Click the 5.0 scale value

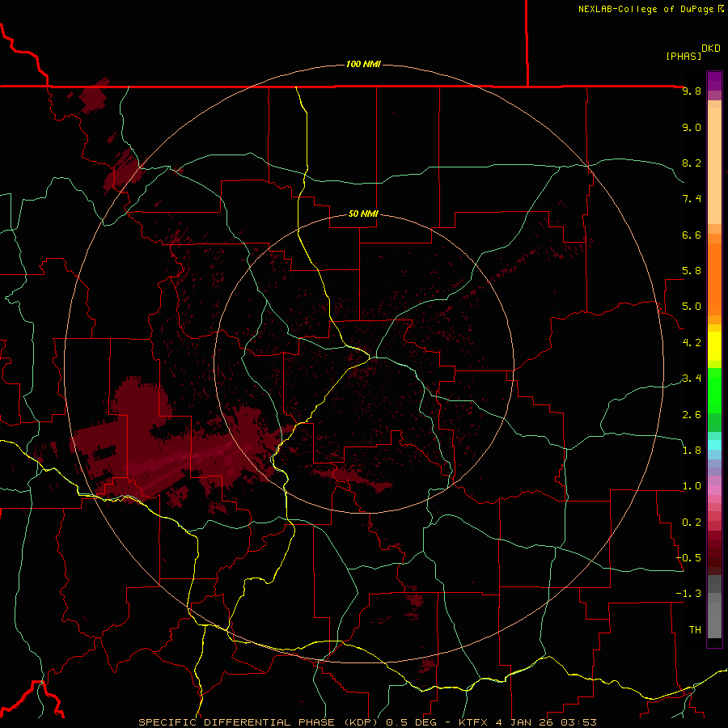click(x=692, y=307)
